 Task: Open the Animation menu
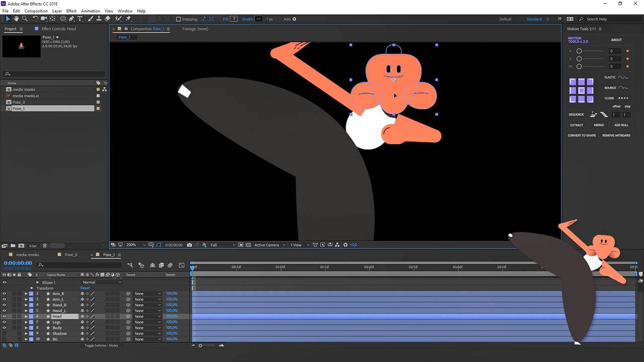coord(91,11)
